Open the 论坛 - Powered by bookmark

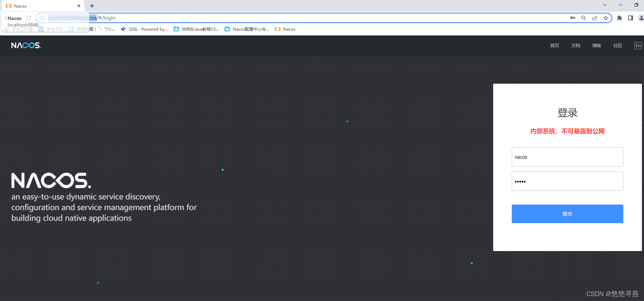click(144, 29)
